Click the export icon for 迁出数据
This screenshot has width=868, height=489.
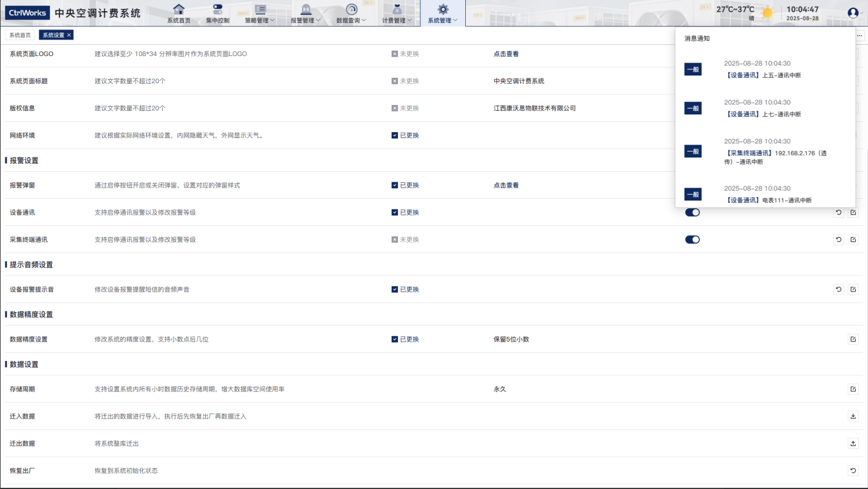853,444
